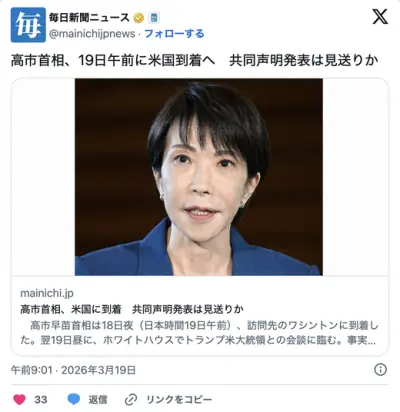Viewport: 400px width, 412px height.
Task: Click リンクをコピー copy link button
Action: click(x=179, y=400)
